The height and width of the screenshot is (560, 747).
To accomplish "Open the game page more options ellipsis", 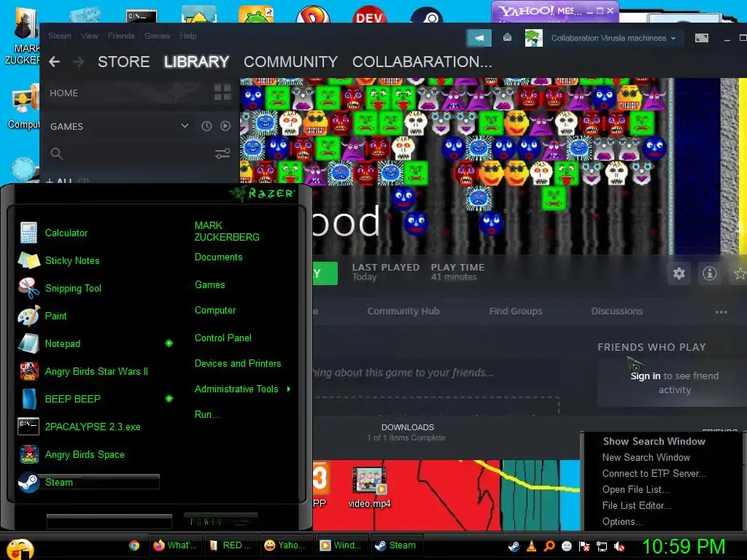I will 721,312.
